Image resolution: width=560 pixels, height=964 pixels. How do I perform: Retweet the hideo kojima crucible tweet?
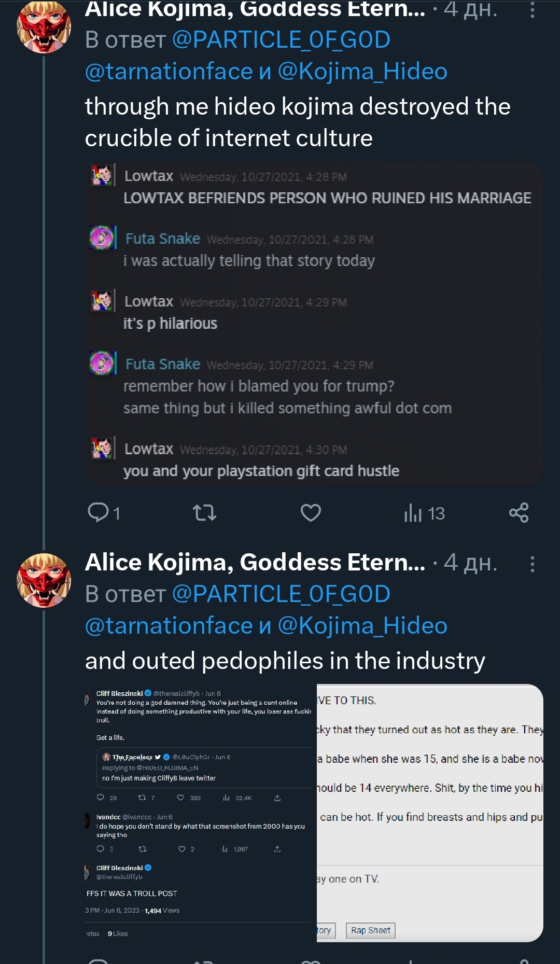(x=204, y=513)
